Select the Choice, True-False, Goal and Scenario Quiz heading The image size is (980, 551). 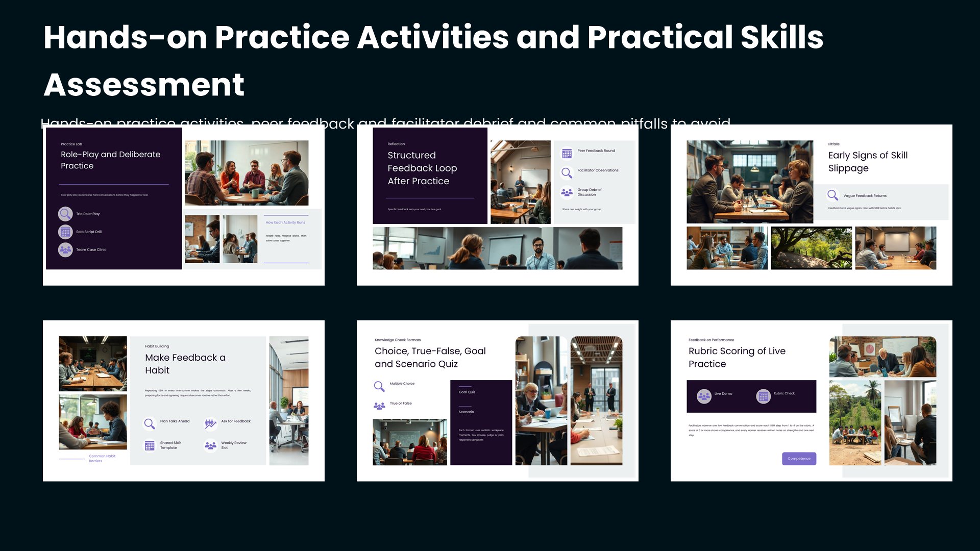click(430, 357)
